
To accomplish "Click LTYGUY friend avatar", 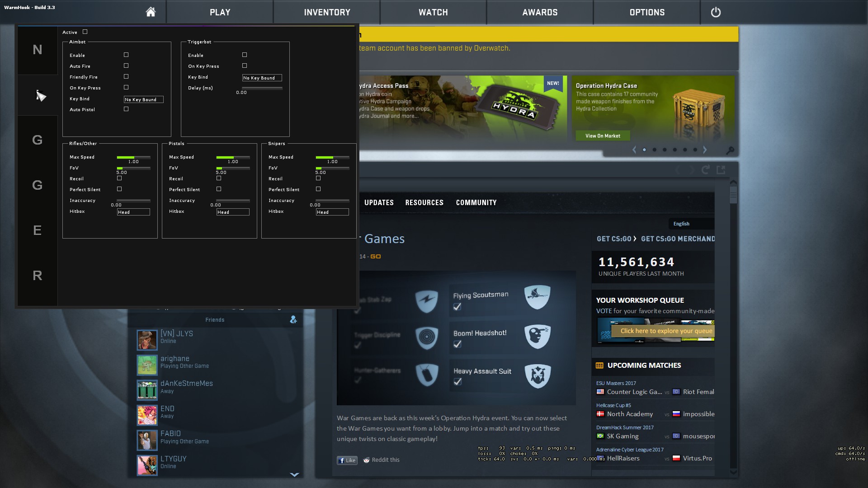I will click(147, 465).
